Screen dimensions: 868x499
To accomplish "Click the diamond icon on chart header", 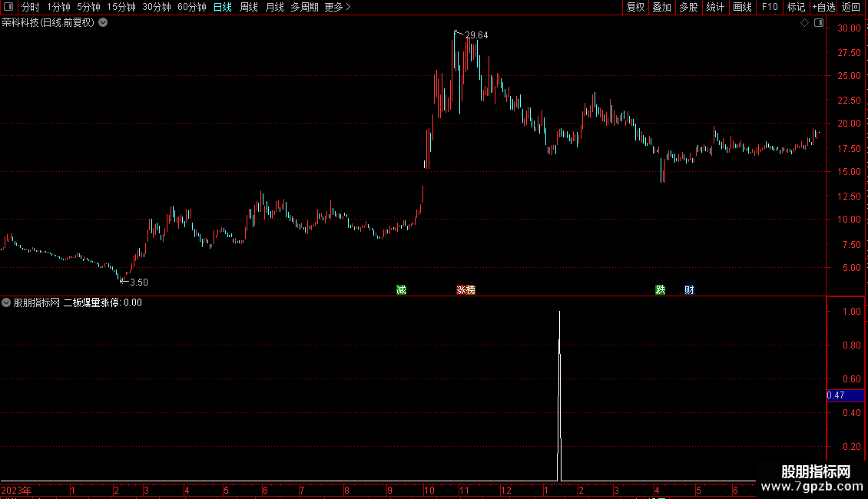I will coord(804,23).
